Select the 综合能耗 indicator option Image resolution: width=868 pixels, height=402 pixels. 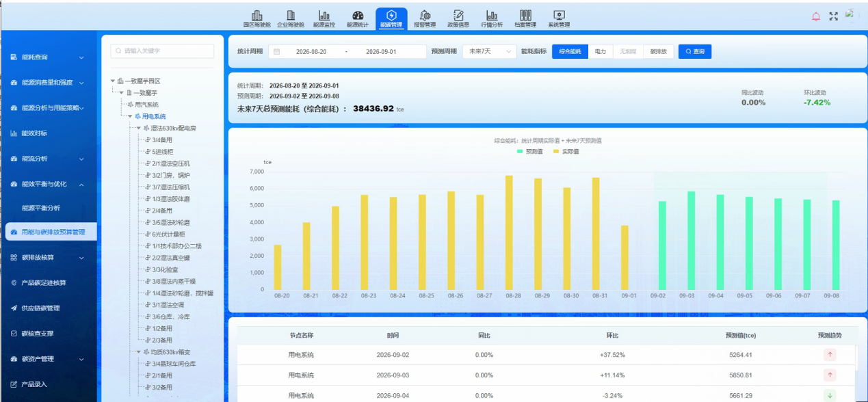click(570, 51)
